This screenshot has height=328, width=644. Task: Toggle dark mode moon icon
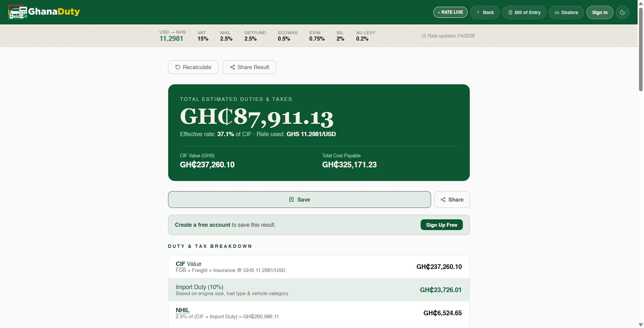(x=623, y=12)
